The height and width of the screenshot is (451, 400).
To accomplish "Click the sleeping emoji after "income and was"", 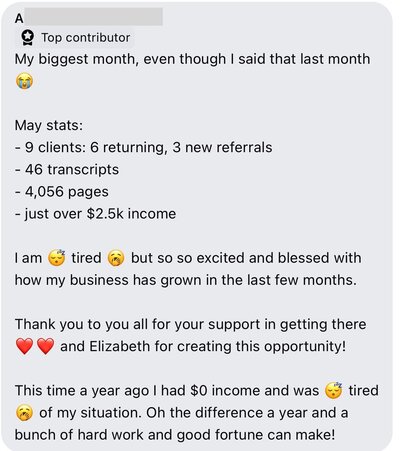I will pos(334,391).
